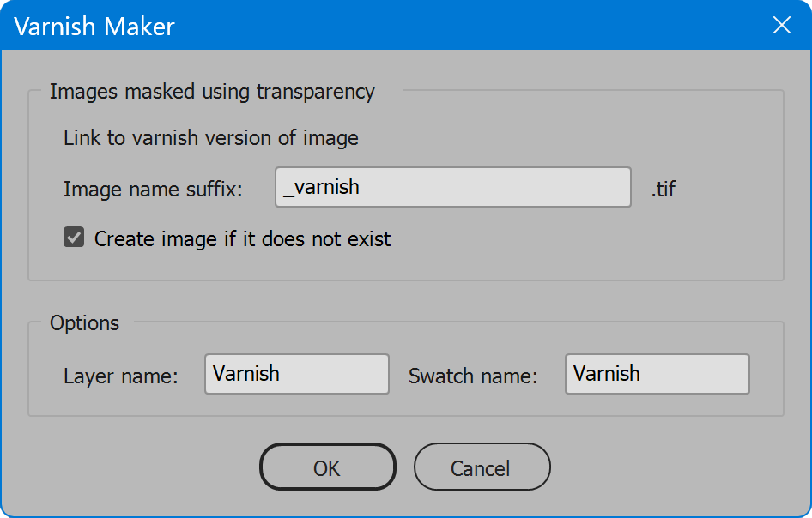The width and height of the screenshot is (812, 518).
Task: Click the 'Images masked using transparency' group heading
Action: [x=212, y=92]
